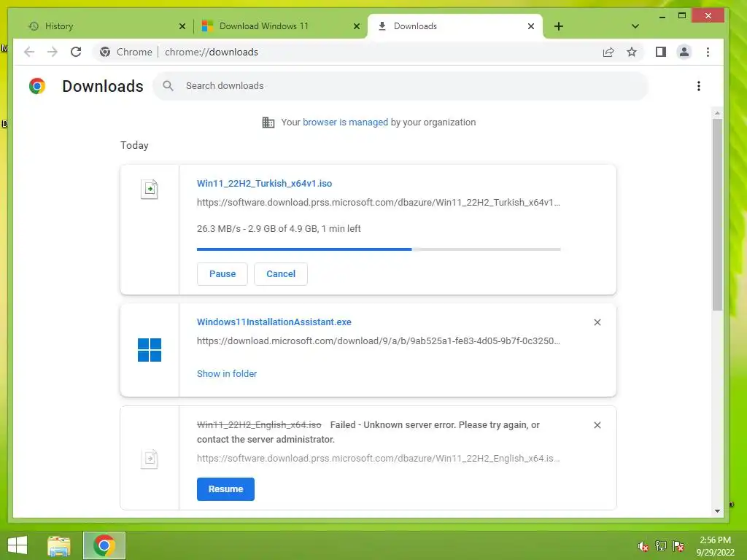The image size is (747, 560).
Task: Click the page vertical scrollbar thumb
Action: coord(718,214)
